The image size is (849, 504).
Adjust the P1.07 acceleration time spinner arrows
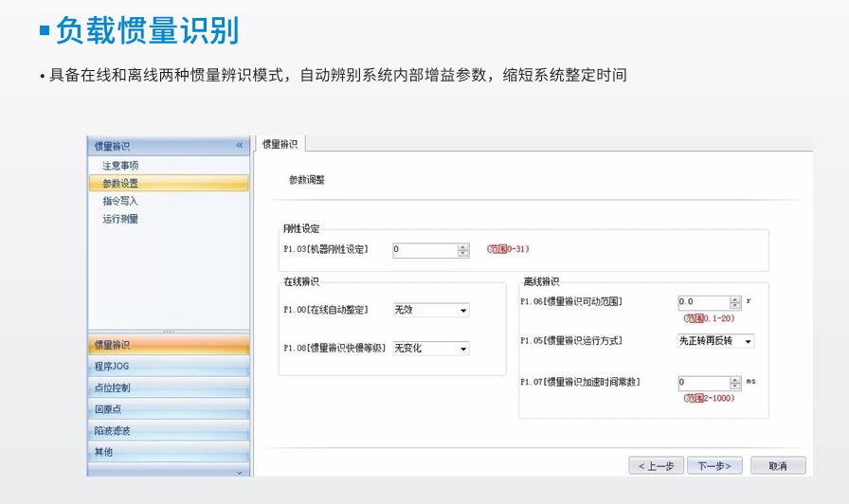point(735,383)
